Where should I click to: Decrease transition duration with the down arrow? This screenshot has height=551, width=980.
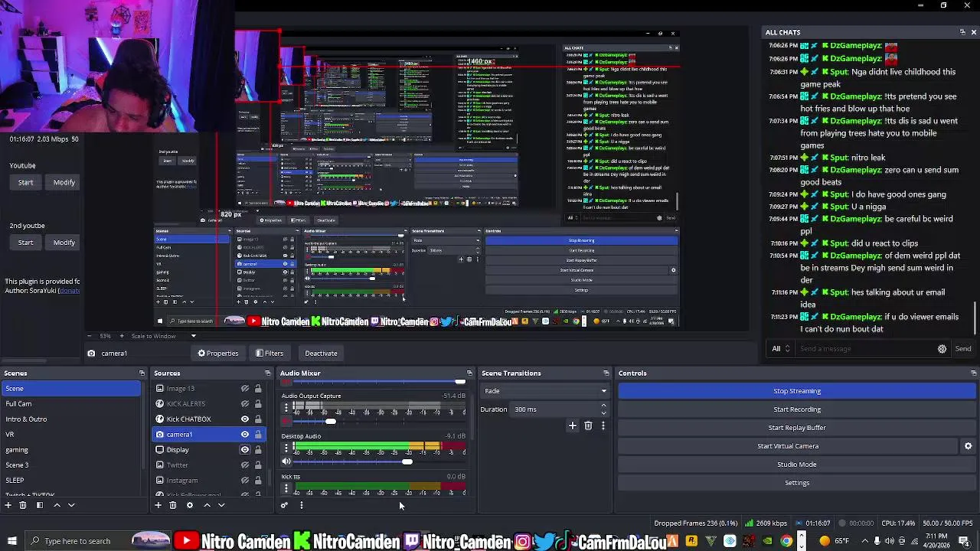tap(603, 413)
